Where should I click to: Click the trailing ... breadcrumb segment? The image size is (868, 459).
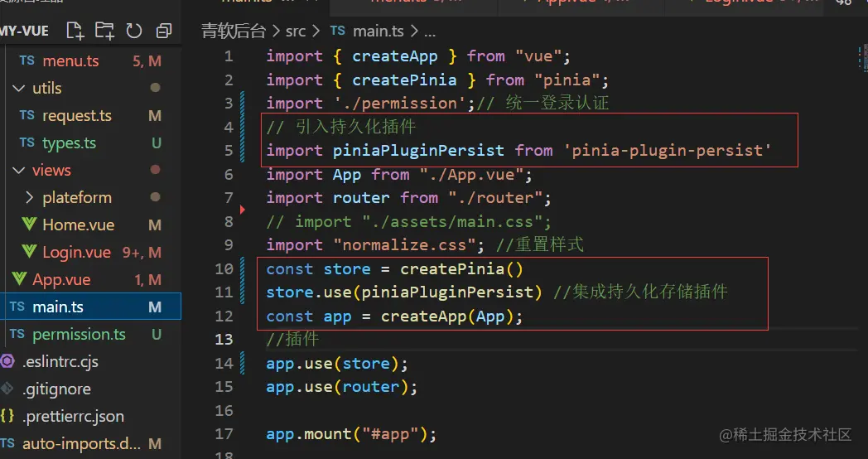[x=430, y=32]
